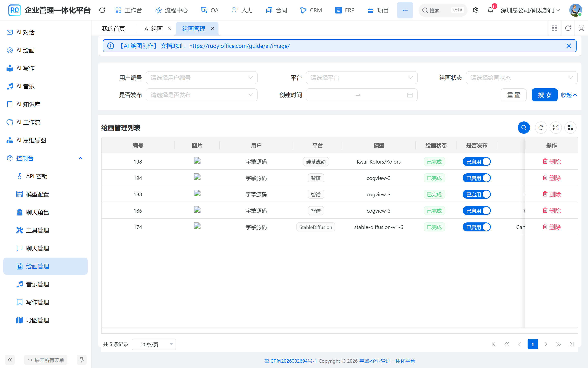Toggle 已启用 switch for record 186
Image resolution: width=588 pixels, height=368 pixels.
477,211
